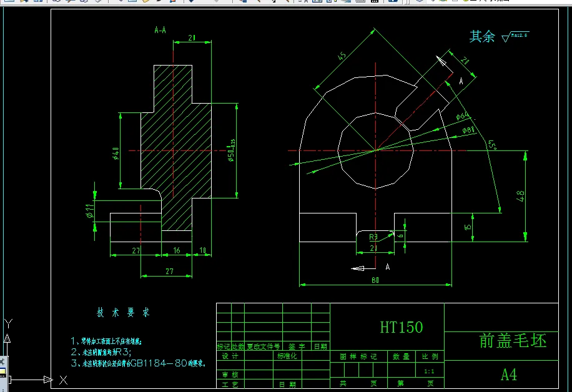The image size is (572, 392).
Task: Click the 其余 surface finish label
Action: [482, 36]
